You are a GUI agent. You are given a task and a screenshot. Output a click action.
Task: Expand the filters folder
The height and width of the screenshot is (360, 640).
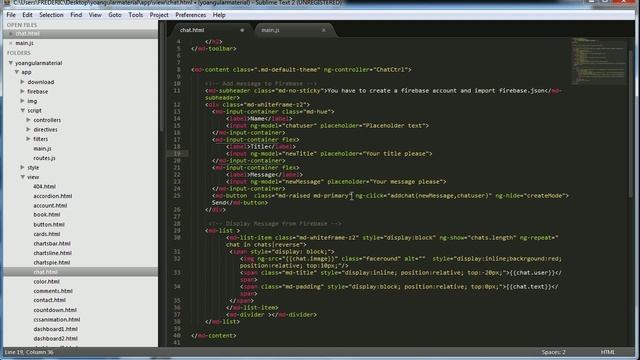(28, 139)
